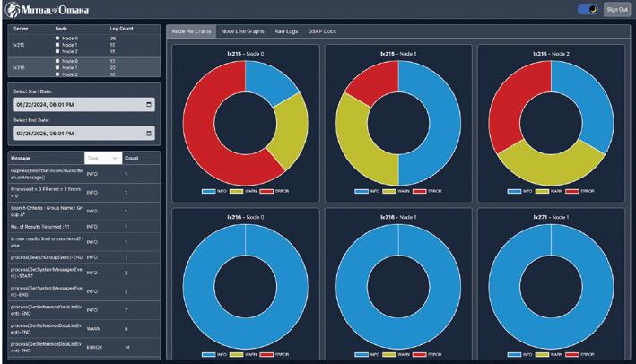
Task: Check Node 0 checkbox for server lx215
Action: point(57,38)
